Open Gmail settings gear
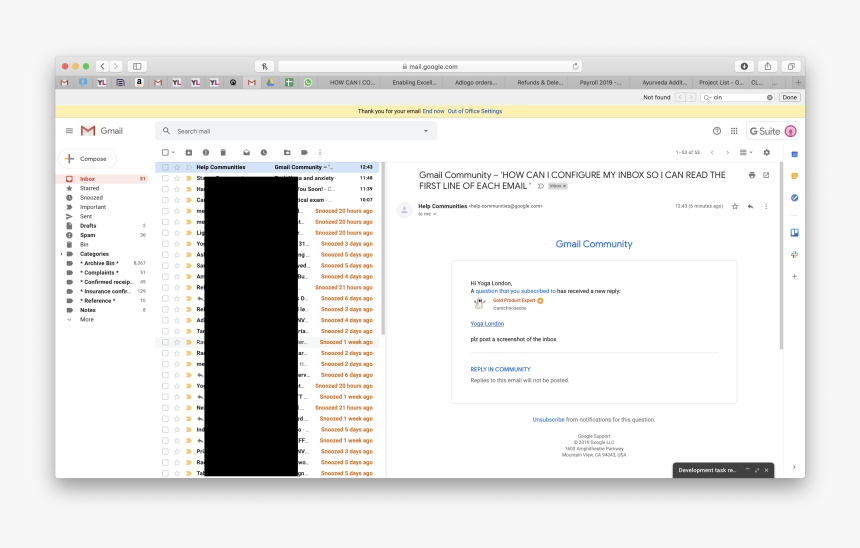860x548 pixels. click(x=767, y=152)
